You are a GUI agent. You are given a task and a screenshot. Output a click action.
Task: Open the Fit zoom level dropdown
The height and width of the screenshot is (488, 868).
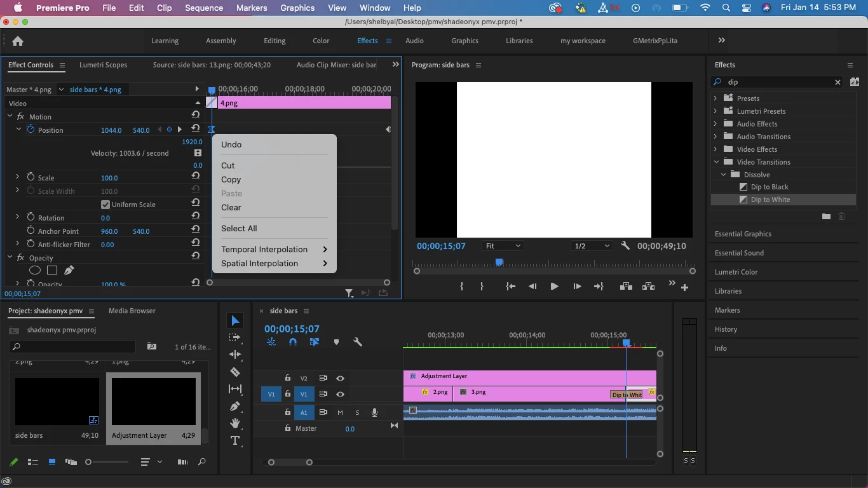pos(503,246)
